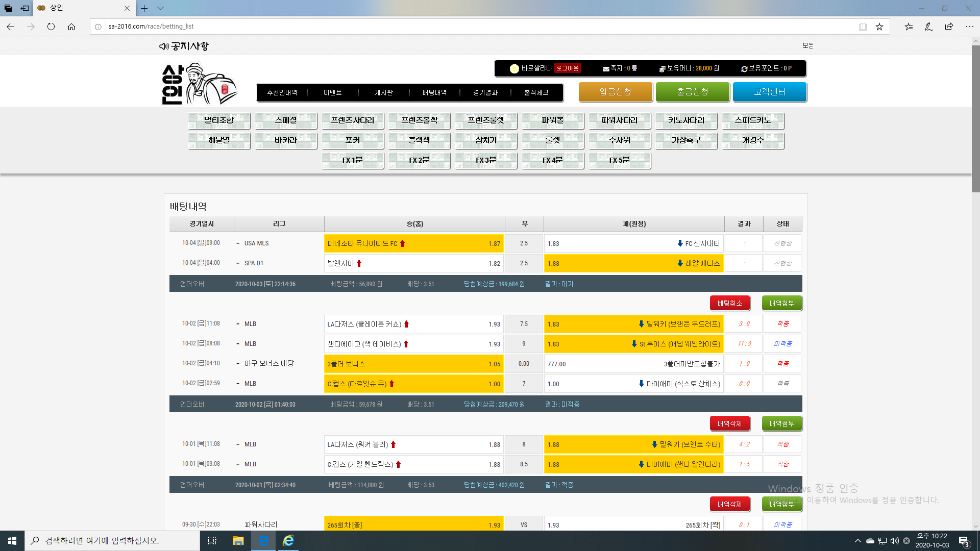
Task: Open the 배팅내역 menu item
Action: pyautogui.click(x=434, y=92)
